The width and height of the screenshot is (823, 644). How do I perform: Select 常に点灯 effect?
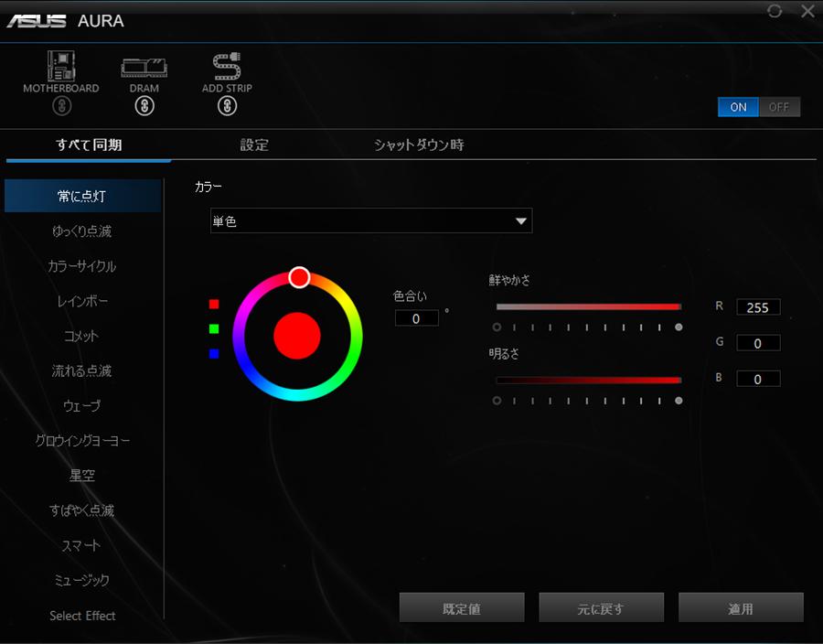pyautogui.click(x=82, y=196)
